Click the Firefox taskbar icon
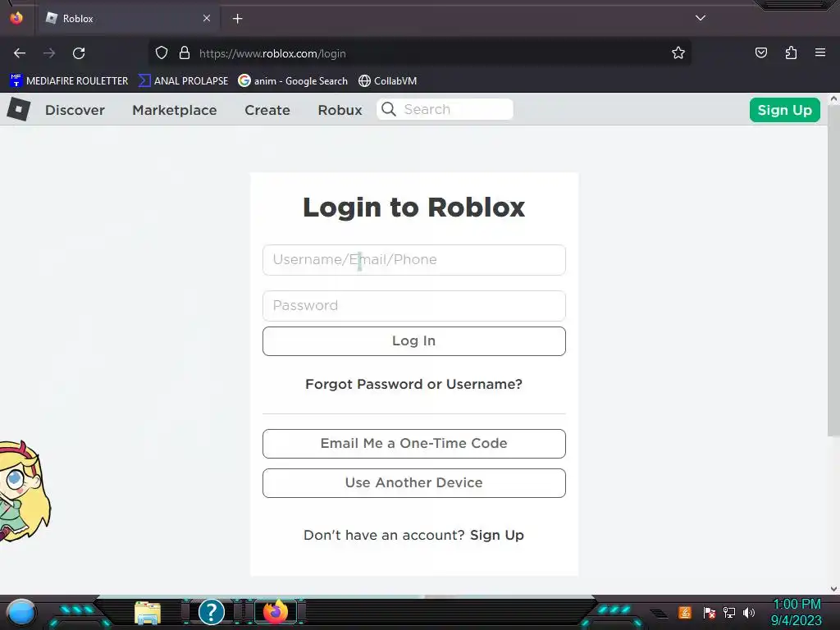This screenshot has height=630, width=840. pyautogui.click(x=276, y=612)
